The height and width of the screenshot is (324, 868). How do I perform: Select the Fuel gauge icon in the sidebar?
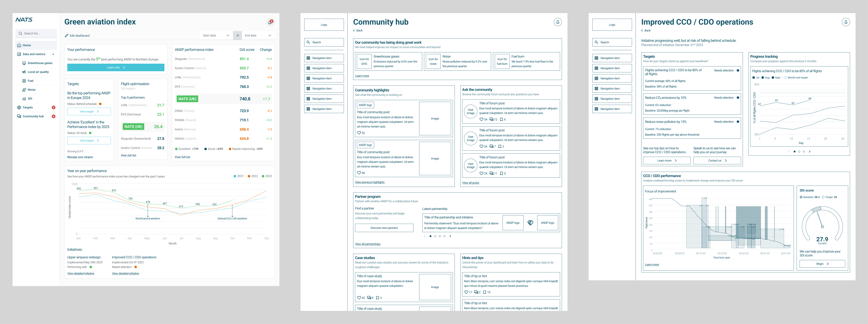[24, 81]
